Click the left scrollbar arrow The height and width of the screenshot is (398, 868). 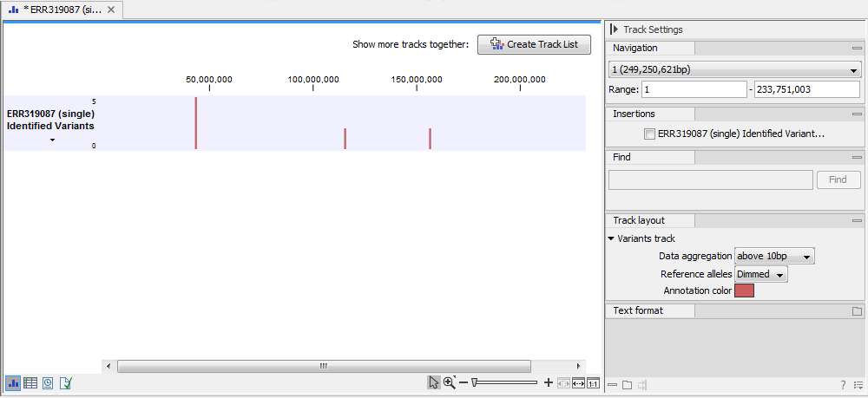(x=108, y=366)
